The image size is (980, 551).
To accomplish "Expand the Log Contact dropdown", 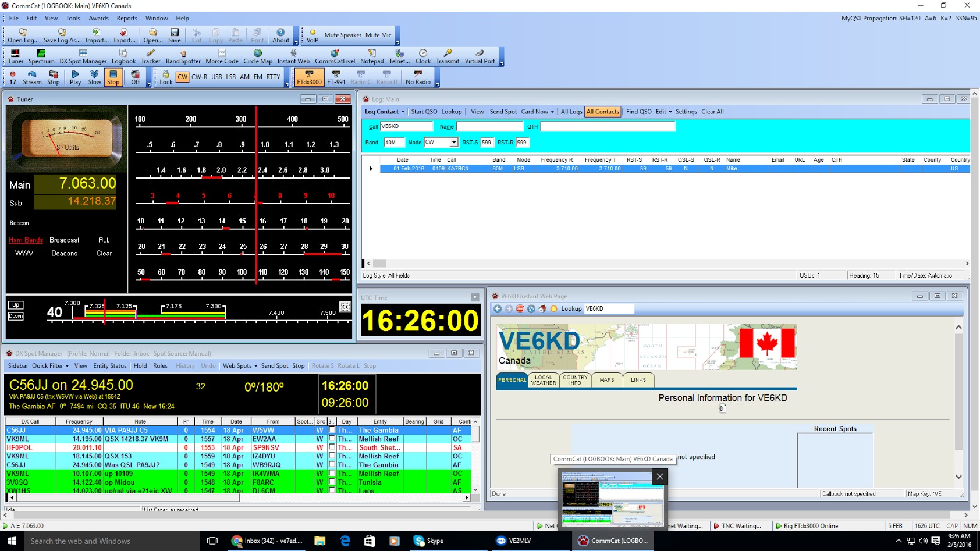I will click(403, 112).
